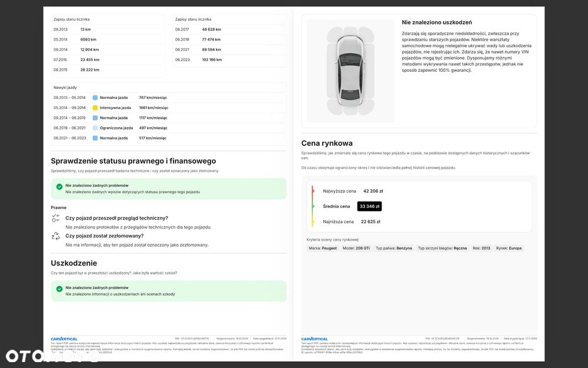
Task: Click the 26 222 km odometer record
Action: click(x=89, y=70)
